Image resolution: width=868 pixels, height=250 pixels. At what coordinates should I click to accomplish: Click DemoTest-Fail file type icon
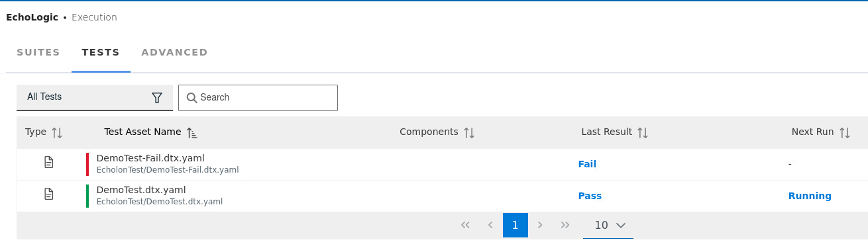tap(48, 162)
